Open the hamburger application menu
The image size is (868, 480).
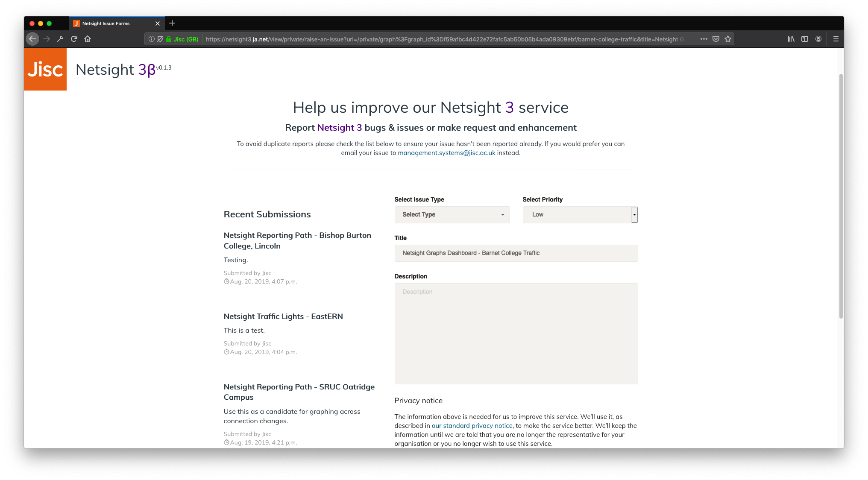(836, 39)
